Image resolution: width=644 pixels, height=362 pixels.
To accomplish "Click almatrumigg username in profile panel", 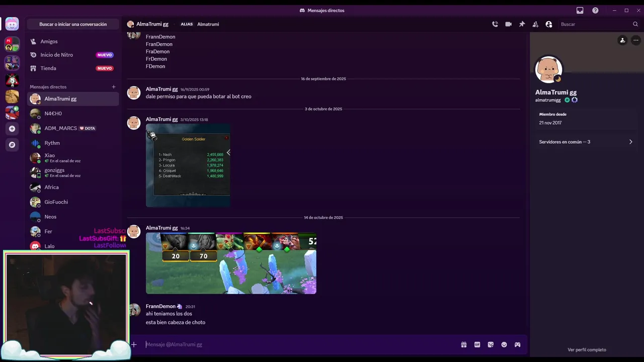I will (548, 100).
